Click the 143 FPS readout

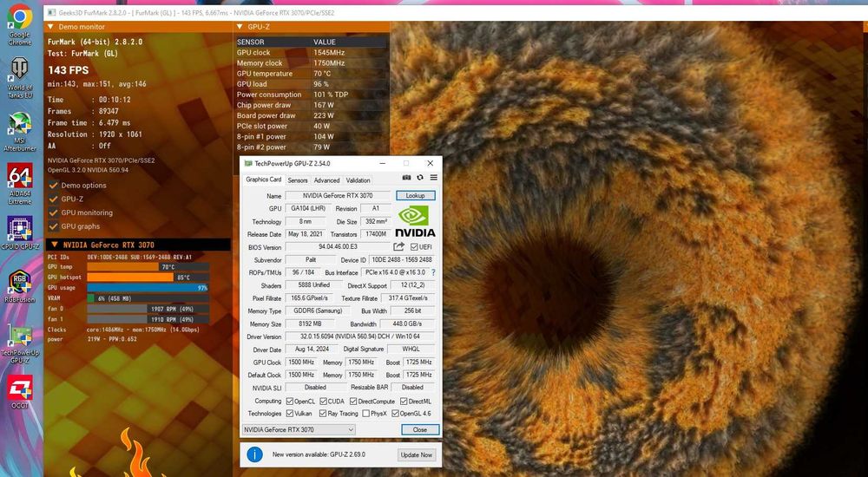click(68, 70)
